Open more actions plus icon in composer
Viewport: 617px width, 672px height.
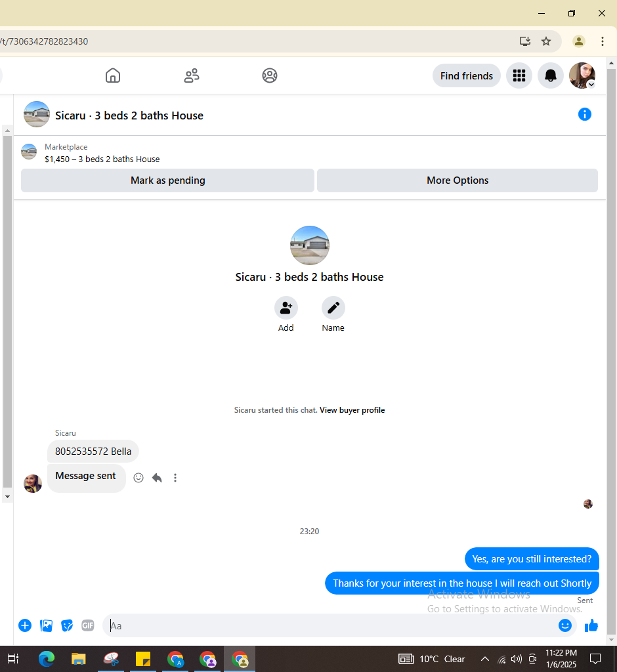click(25, 625)
